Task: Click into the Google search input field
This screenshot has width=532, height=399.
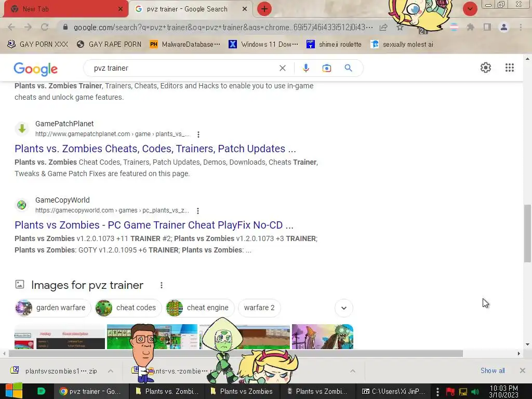Action: click(183, 68)
